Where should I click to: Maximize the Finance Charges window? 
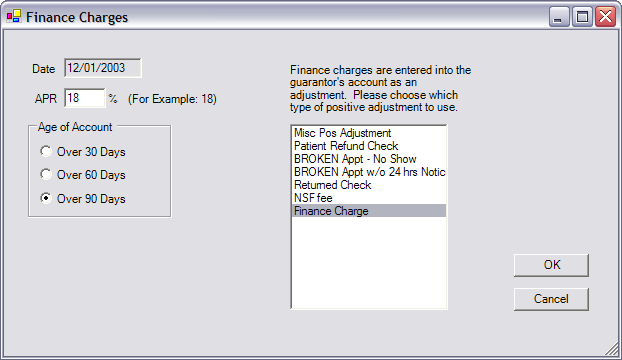(x=582, y=17)
